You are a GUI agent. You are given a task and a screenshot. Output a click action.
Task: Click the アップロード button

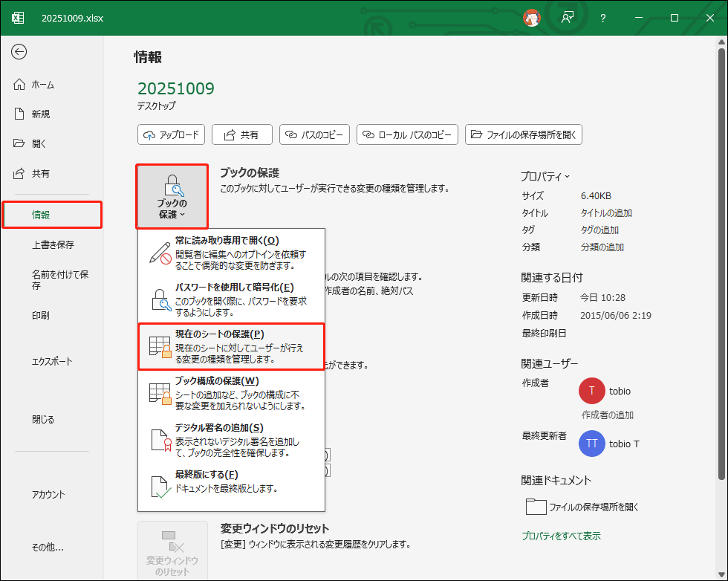[x=171, y=134]
